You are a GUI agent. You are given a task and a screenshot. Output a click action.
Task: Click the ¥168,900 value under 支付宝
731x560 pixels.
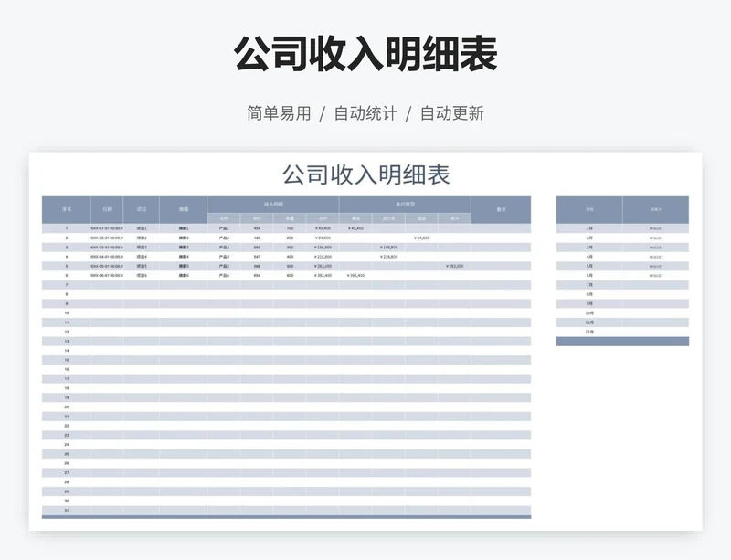[388, 248]
